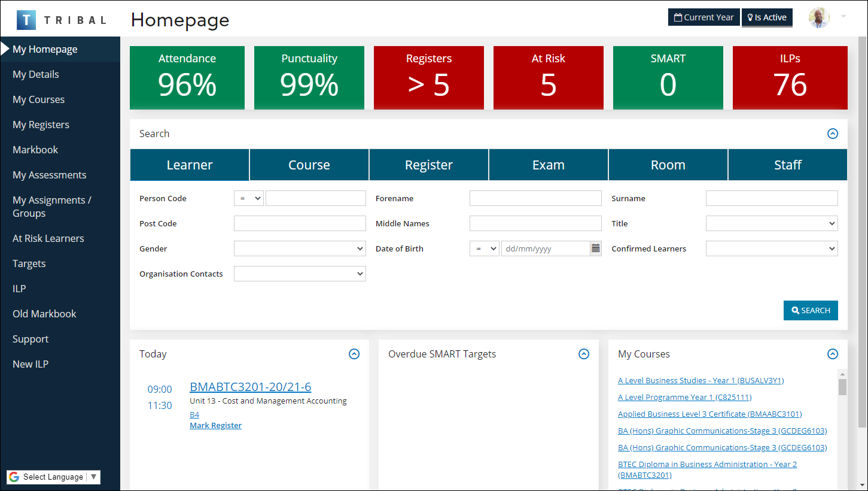This screenshot has width=868, height=491.
Task: Collapse the Search panel
Action: [x=833, y=134]
